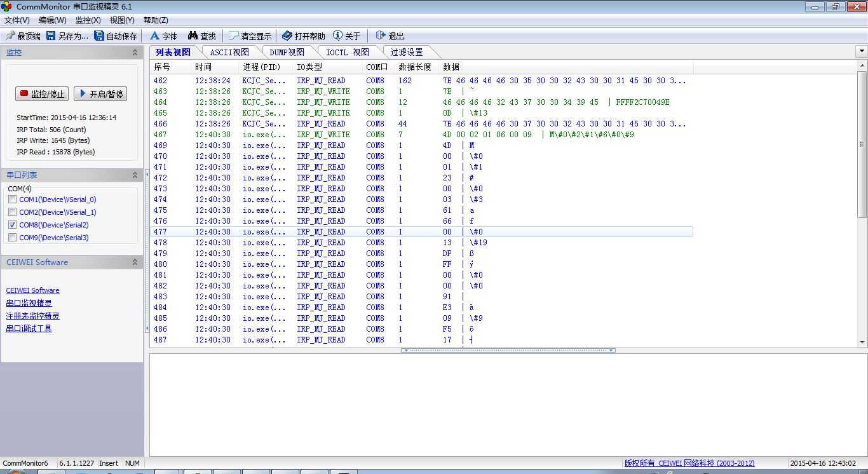This screenshot has width=868, height=474.
Task: Click the DF data value in row 479
Action: pos(447,254)
